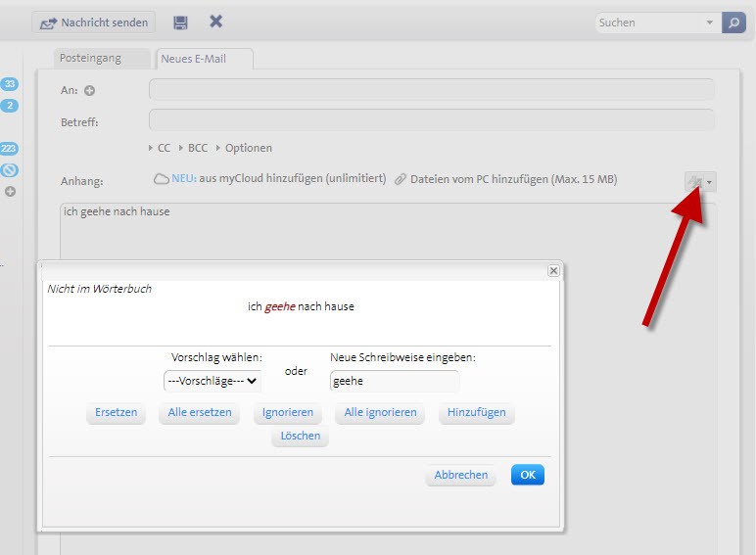Viewport: 756px width, 555px height.
Task: Switch to the Posteingang tab
Action: pyautogui.click(x=91, y=58)
